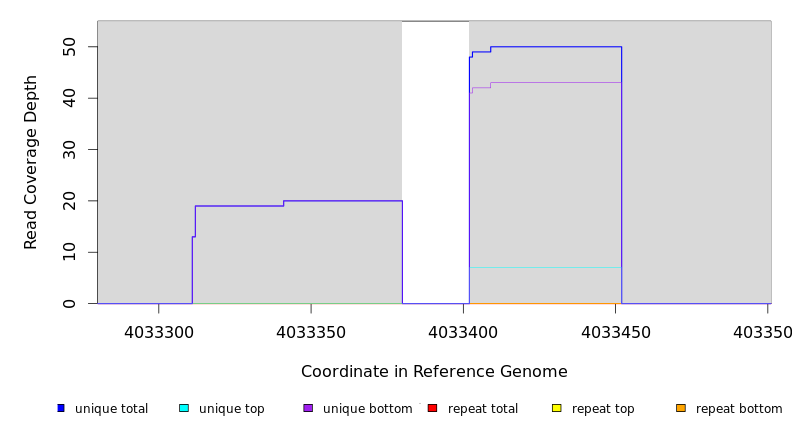Select the "unique total" legend label
Image resolution: width=792 pixels, height=432 pixels.
coord(111,409)
